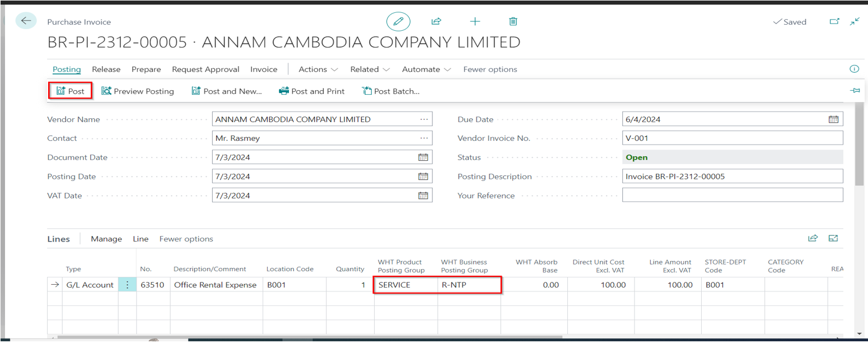Share the Lines section using its share icon
Viewport: 868px width, 343px height.
[813, 238]
